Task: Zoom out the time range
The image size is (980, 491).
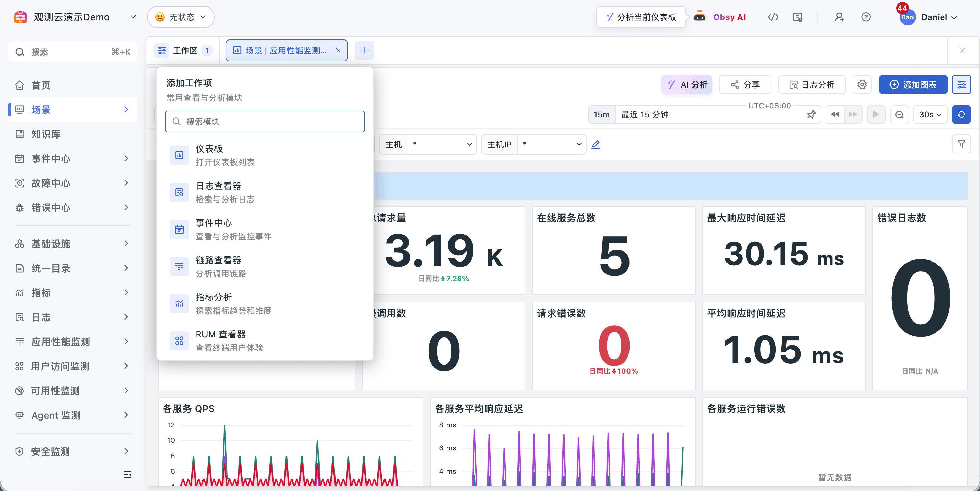Action: [899, 114]
